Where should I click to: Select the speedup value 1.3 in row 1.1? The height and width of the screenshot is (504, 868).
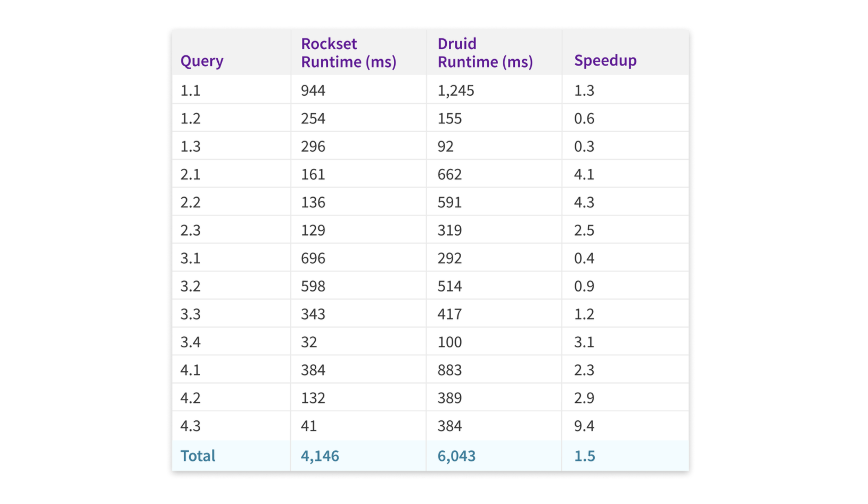(584, 91)
